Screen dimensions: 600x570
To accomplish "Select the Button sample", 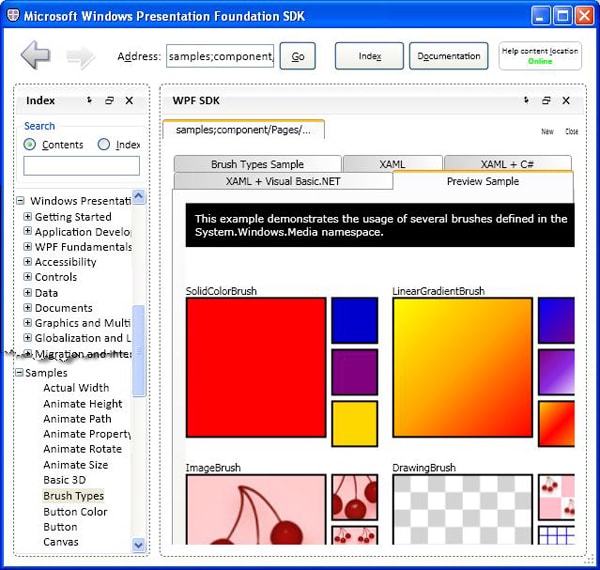I will (60, 527).
